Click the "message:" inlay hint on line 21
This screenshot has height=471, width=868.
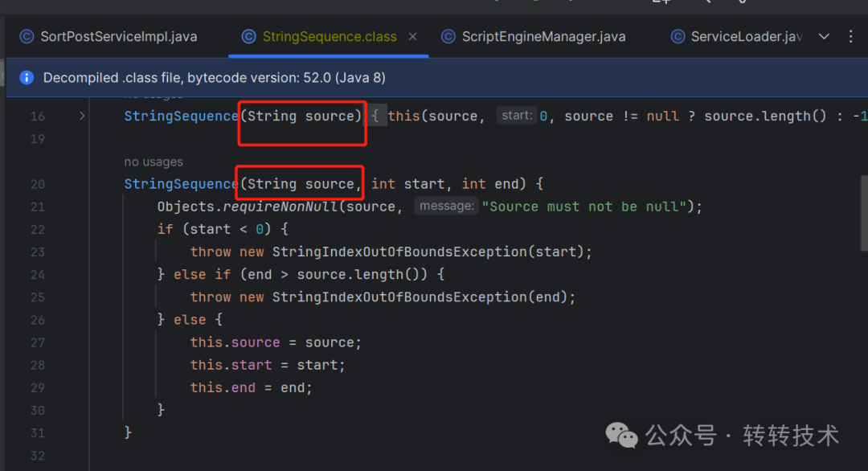(x=446, y=207)
